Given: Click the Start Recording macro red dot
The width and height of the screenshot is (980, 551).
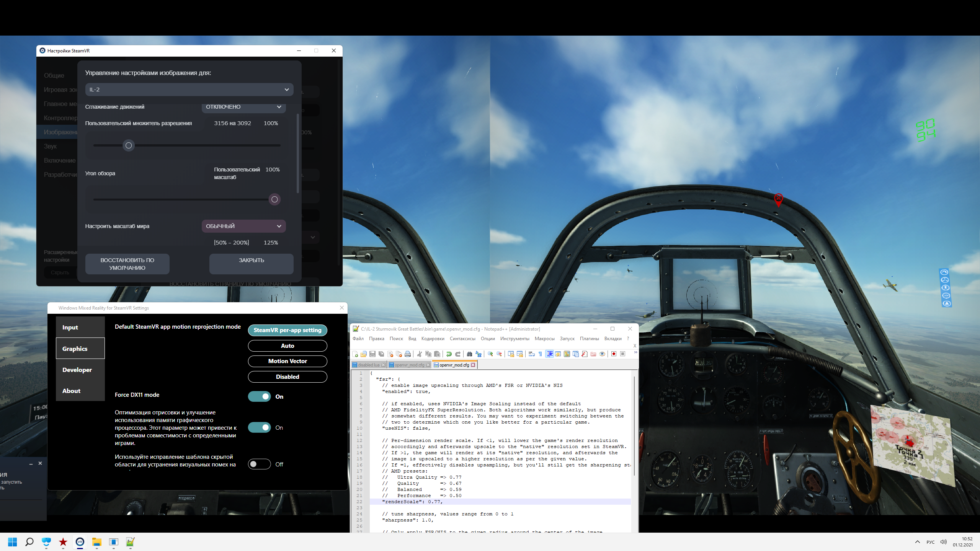Looking at the screenshot, I should [x=614, y=354].
